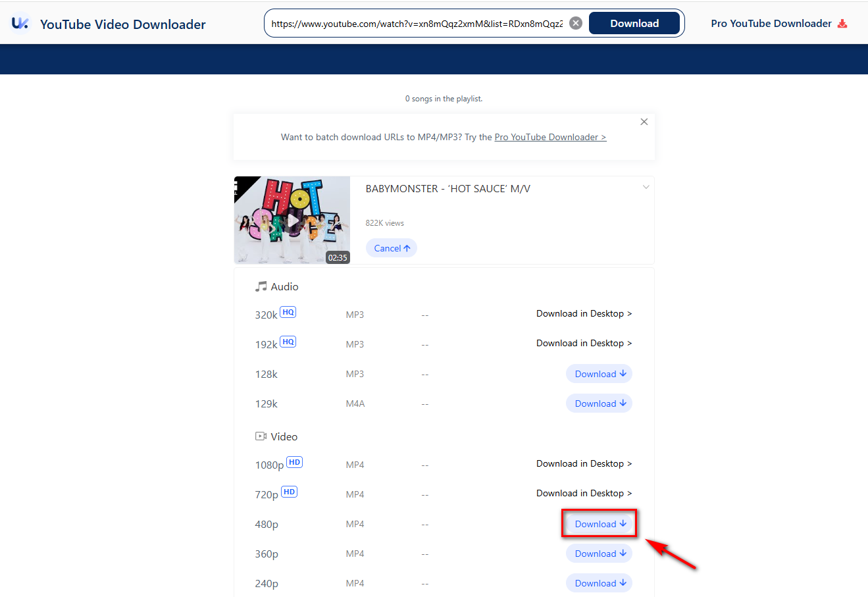Click the 822K views text
868x597 pixels.
pos(385,223)
